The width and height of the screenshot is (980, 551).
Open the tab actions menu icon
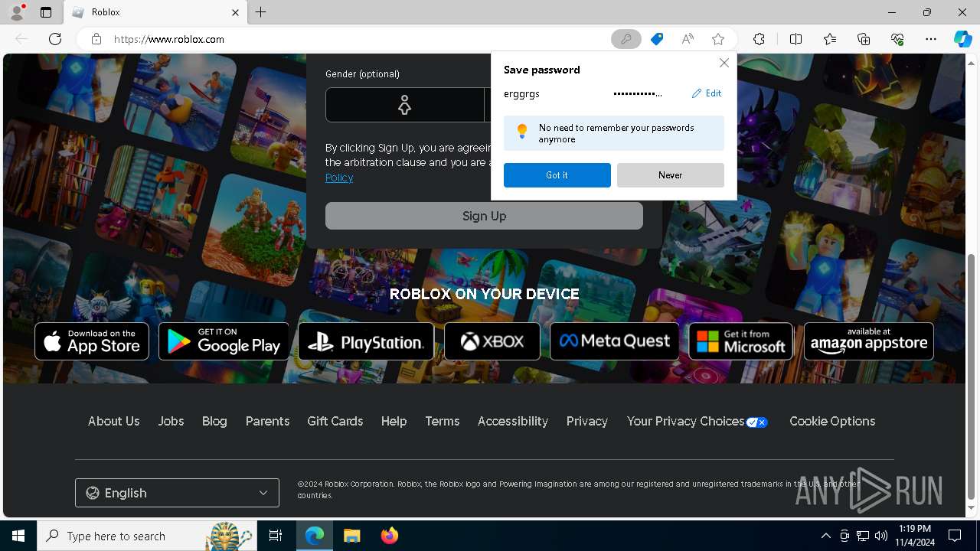tap(46, 12)
